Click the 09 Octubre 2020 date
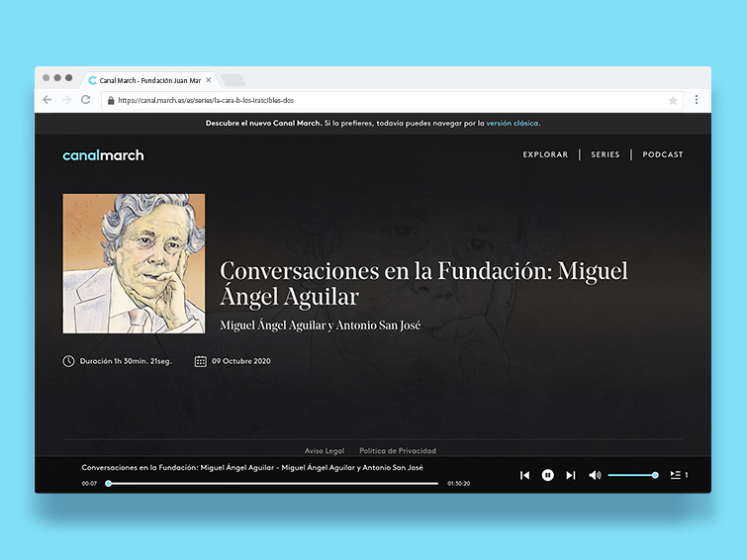The image size is (747, 560). pyautogui.click(x=241, y=361)
